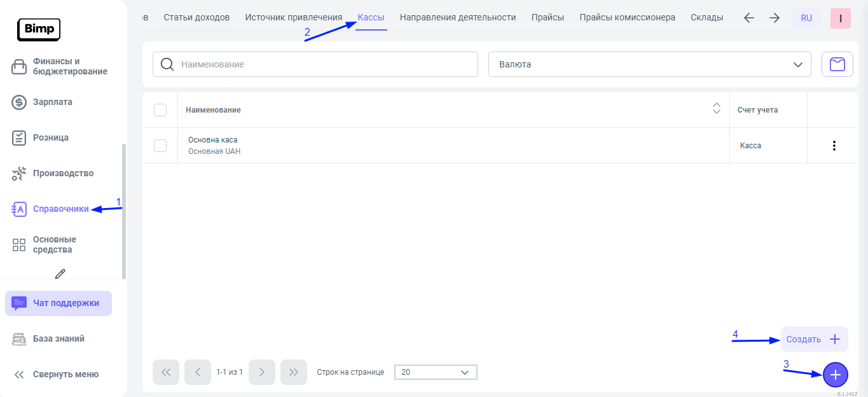Select the Основна каса row checkbox
The width and height of the screenshot is (868, 397).
160,146
